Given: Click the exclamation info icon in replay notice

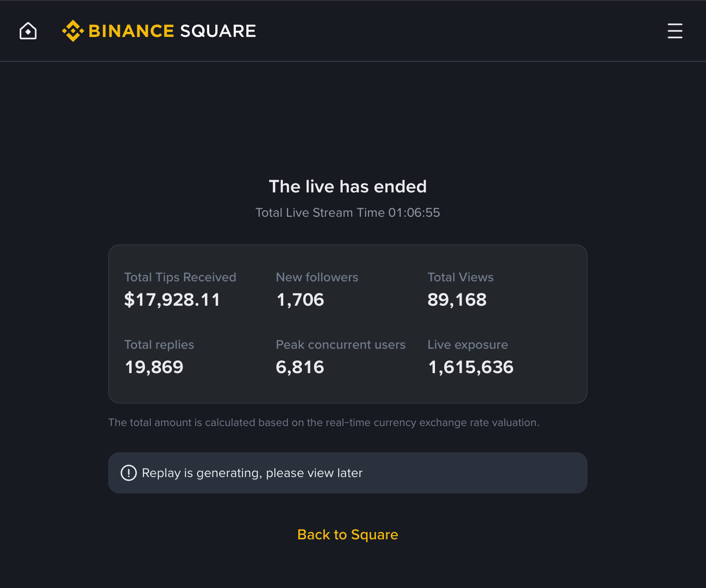Looking at the screenshot, I should 129,473.
